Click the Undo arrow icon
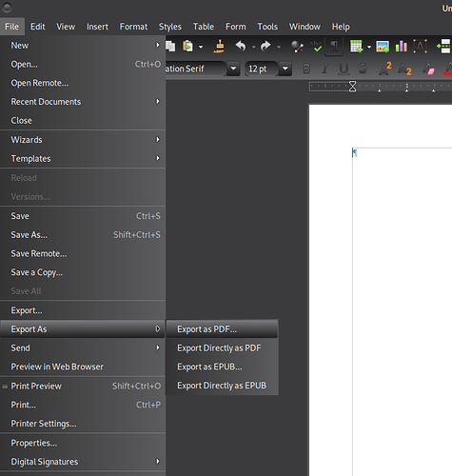This screenshot has height=476, width=452. 241,47
